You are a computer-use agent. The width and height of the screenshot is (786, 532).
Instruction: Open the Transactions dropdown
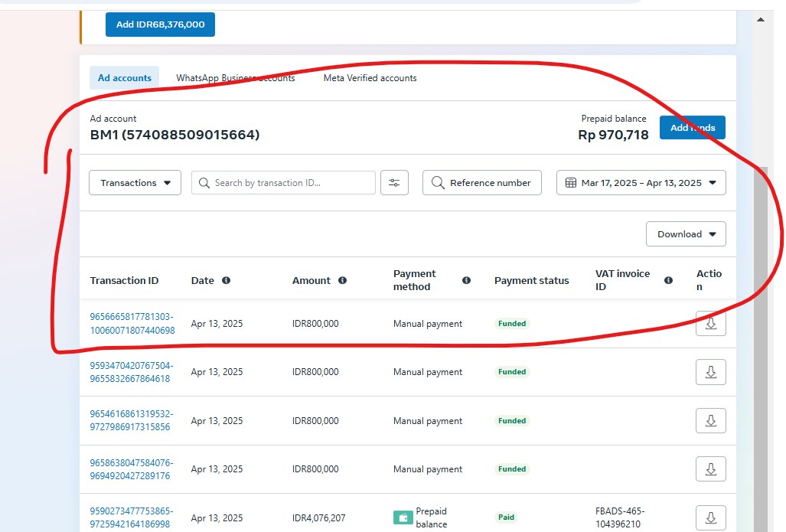click(135, 183)
